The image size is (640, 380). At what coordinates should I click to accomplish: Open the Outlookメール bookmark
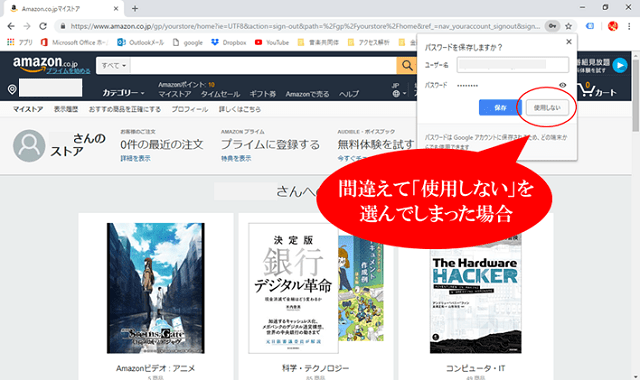click(141, 42)
